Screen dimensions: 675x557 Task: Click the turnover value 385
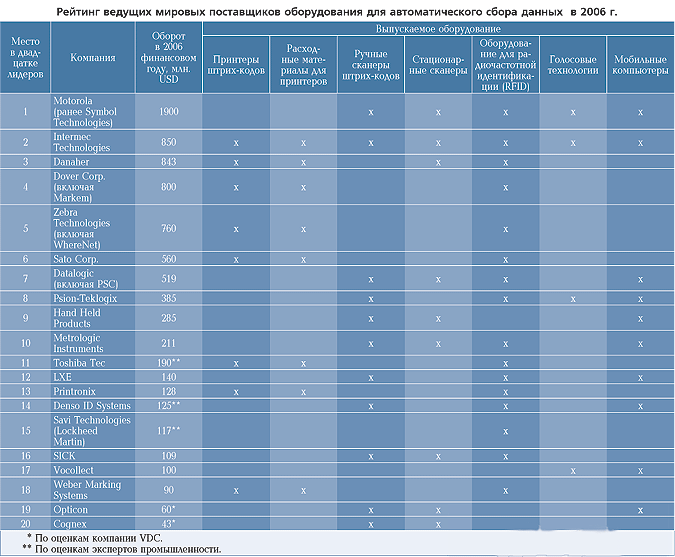pos(169,298)
